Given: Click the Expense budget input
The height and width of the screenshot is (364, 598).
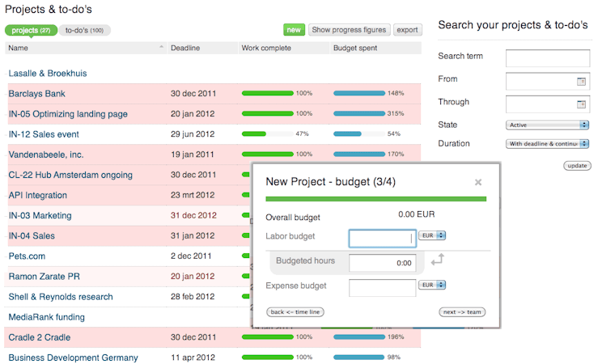Looking at the screenshot, I should 382,288.
